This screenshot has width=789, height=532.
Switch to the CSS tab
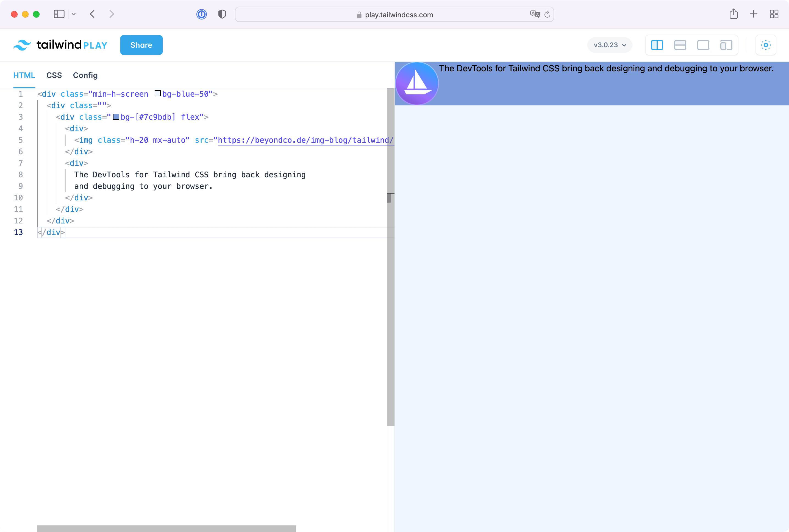click(54, 75)
